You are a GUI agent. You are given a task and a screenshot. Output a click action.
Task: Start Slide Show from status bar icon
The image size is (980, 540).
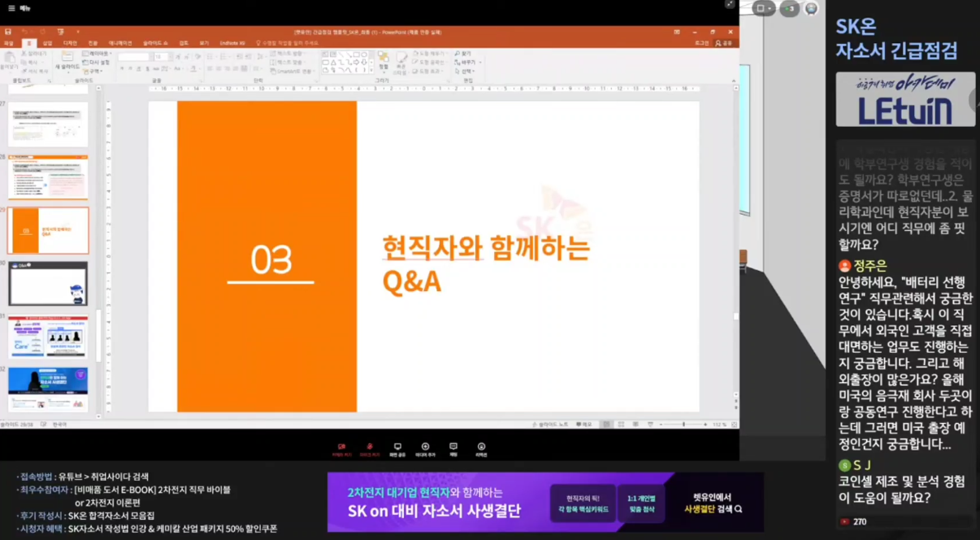click(x=648, y=425)
